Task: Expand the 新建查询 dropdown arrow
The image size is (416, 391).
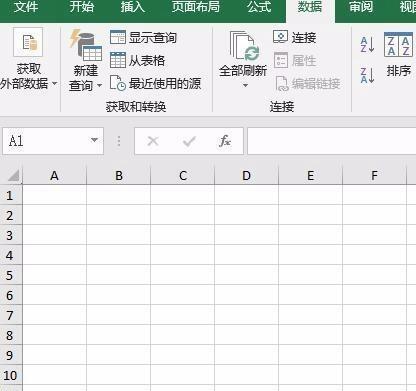Action: (99, 86)
